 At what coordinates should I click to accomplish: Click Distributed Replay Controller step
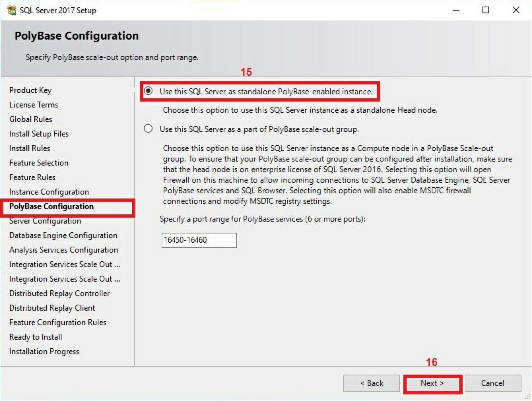coord(59,293)
